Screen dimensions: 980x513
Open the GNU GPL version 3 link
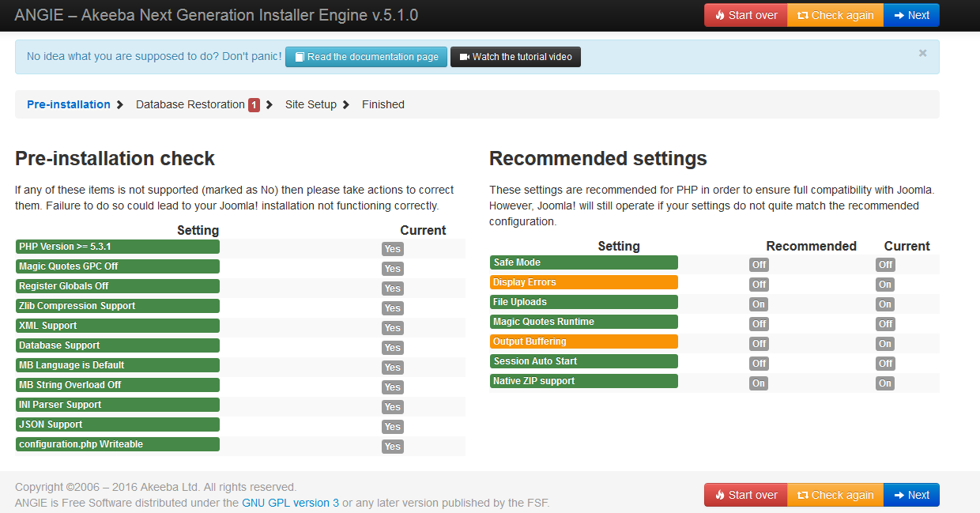pyautogui.click(x=290, y=503)
